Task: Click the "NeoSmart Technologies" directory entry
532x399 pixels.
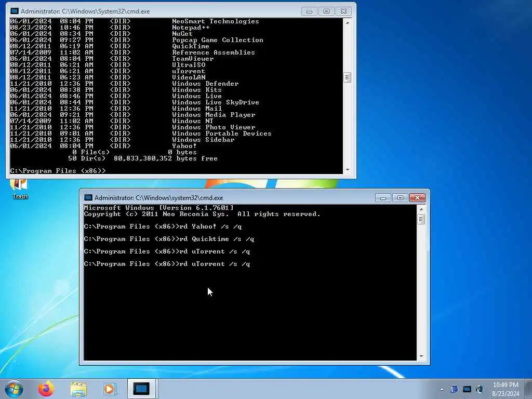Action: 216,21
